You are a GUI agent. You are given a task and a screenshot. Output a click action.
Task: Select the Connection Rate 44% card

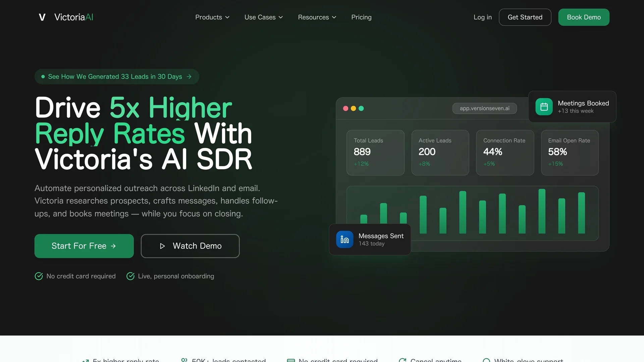505,153
